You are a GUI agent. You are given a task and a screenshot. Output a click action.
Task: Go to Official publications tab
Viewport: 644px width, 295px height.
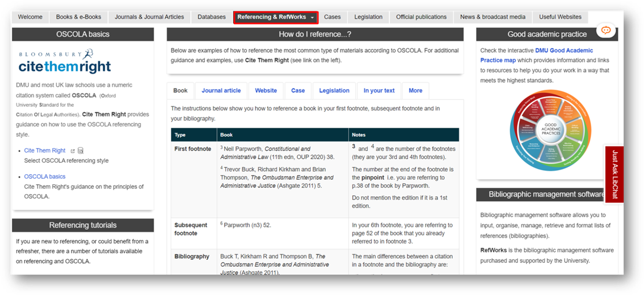(x=422, y=17)
